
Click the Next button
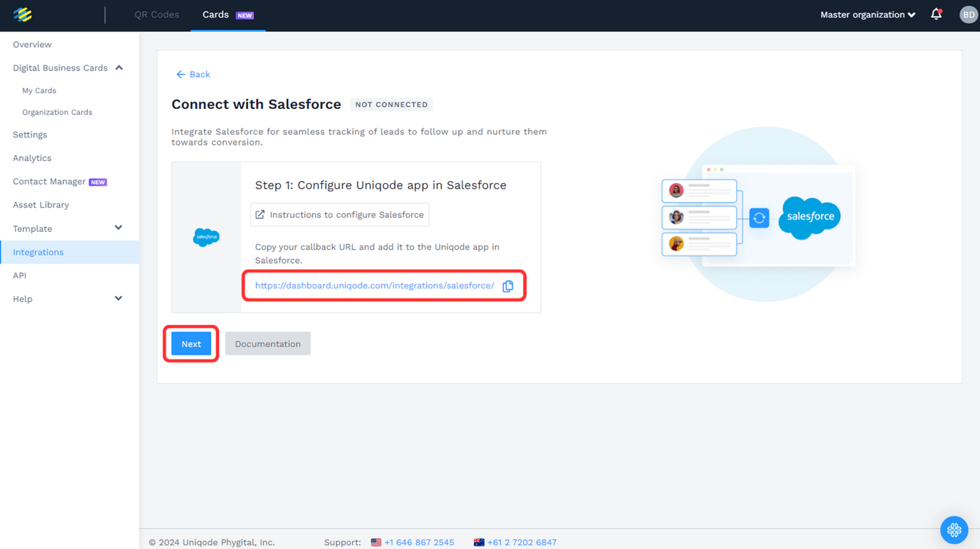(x=191, y=344)
